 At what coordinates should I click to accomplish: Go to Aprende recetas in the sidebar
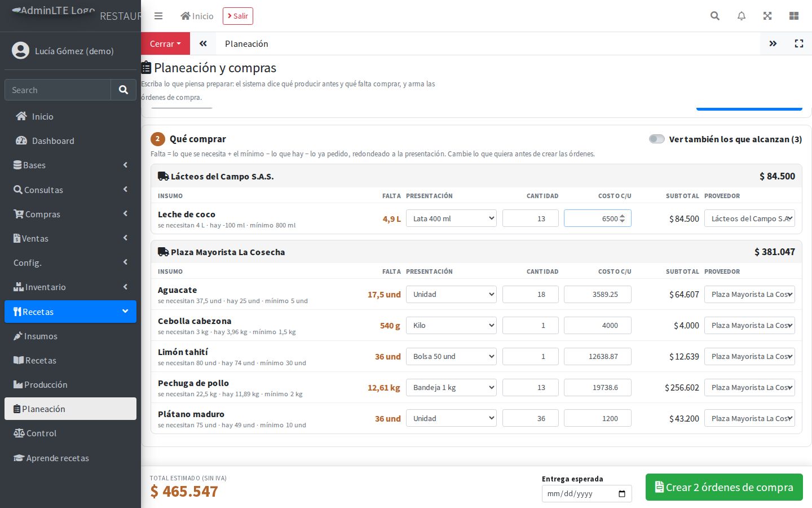(x=70, y=458)
